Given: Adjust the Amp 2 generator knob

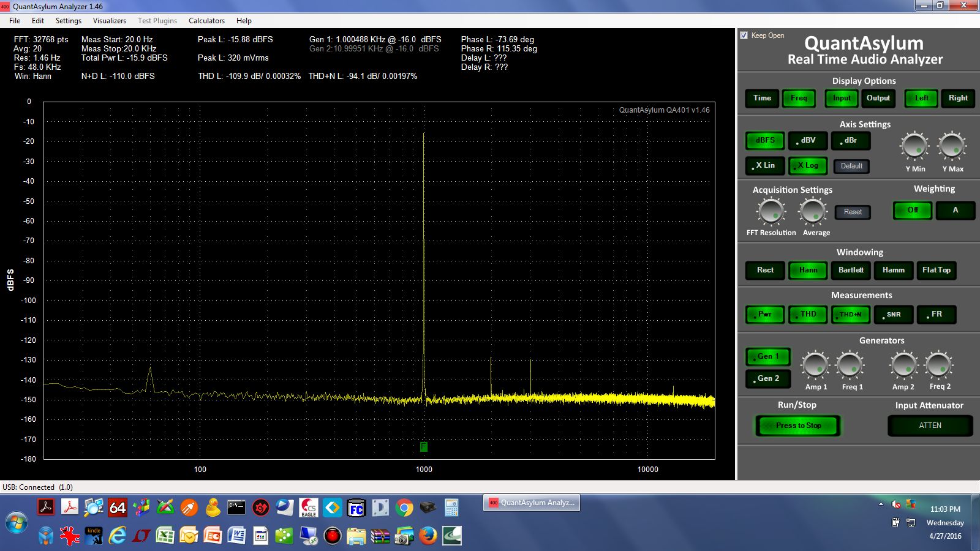Looking at the screenshot, I should (903, 365).
